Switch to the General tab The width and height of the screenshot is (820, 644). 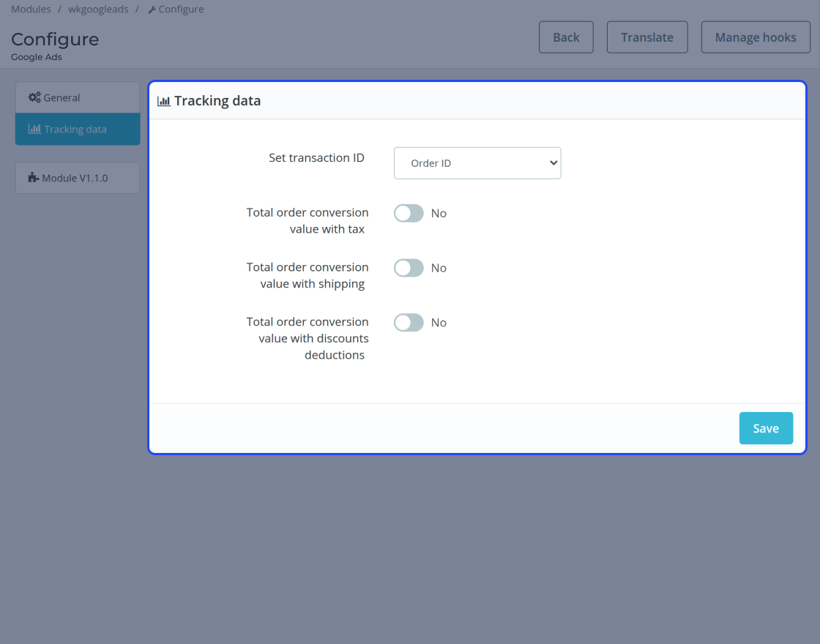click(78, 97)
